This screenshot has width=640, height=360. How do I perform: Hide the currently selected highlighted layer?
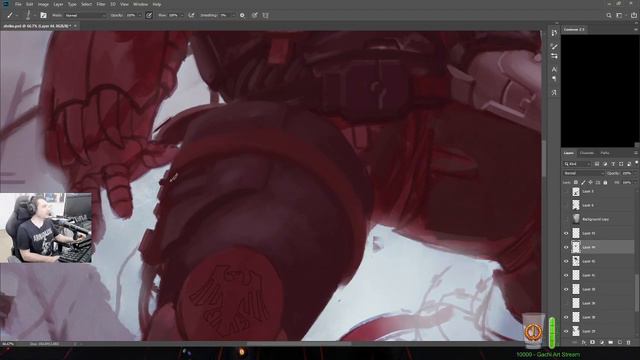pos(566,247)
